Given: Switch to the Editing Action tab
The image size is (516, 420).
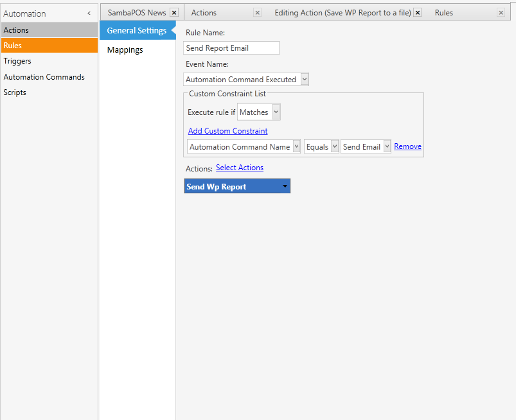Looking at the screenshot, I should click(342, 13).
